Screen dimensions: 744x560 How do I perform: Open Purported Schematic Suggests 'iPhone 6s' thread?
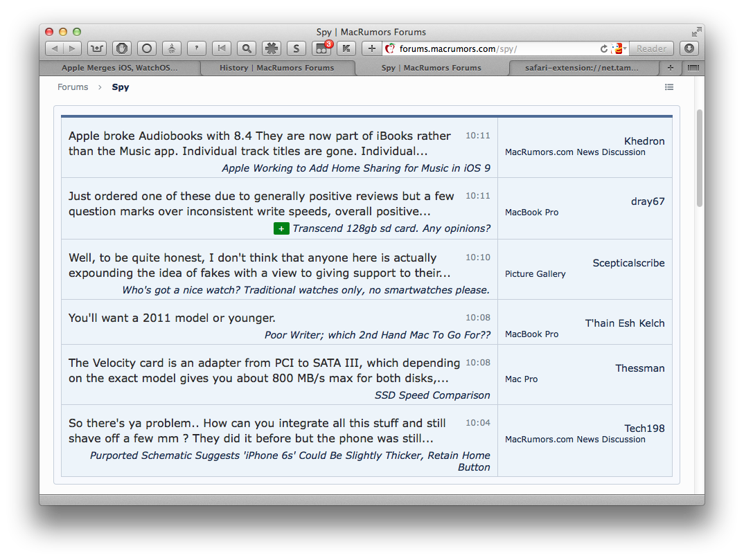coord(290,462)
